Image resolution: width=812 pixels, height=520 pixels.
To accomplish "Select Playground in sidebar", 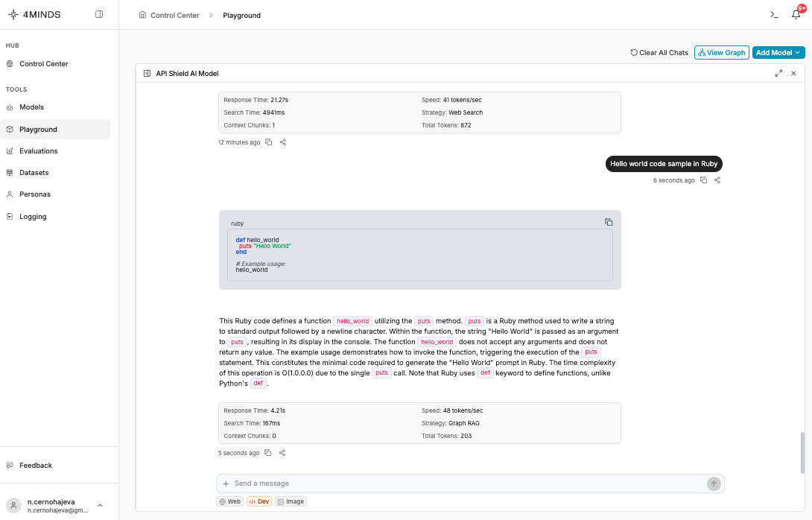I will [x=55, y=130].
